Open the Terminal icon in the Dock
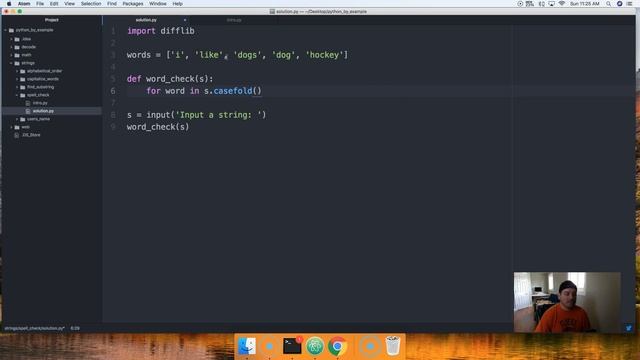 (292, 346)
